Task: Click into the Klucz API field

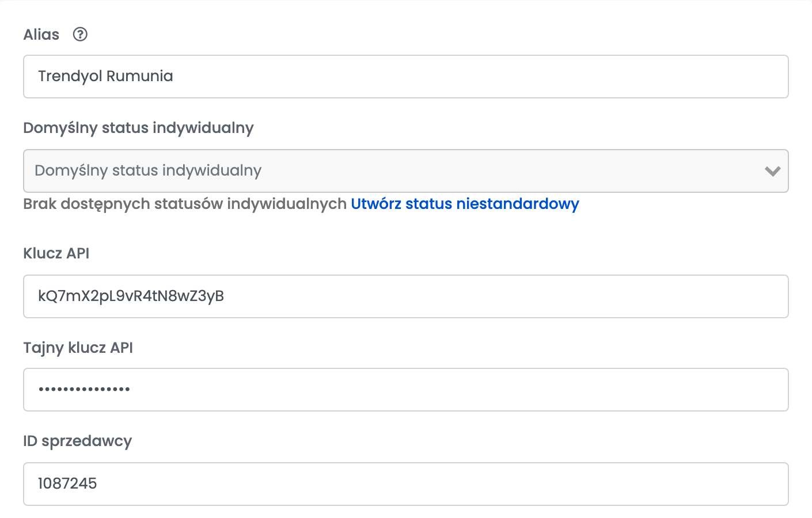Action: coord(405,296)
